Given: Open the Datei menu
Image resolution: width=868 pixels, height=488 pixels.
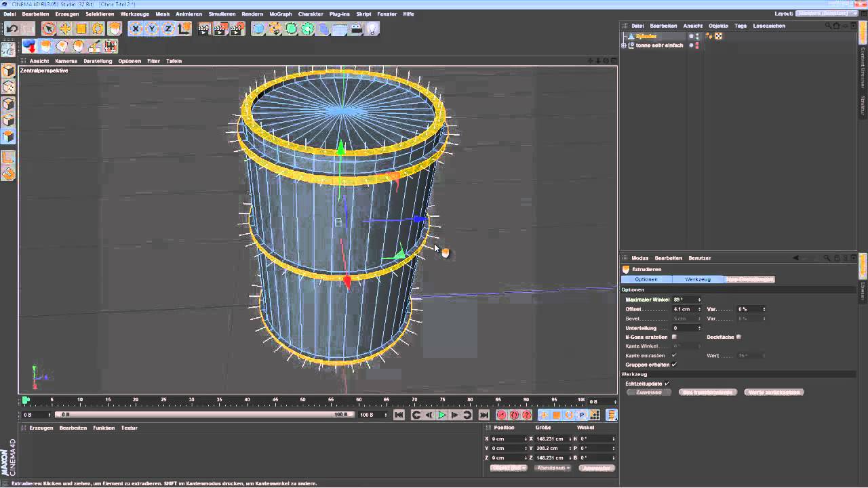Looking at the screenshot, I should 9,14.
